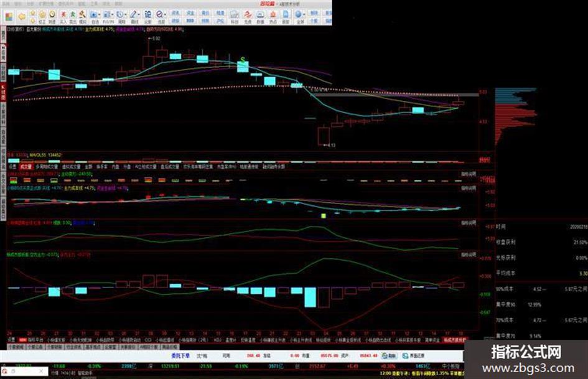Click the 新股 new stocks icon
Viewport: 588px width, 379px height.
tap(286, 17)
